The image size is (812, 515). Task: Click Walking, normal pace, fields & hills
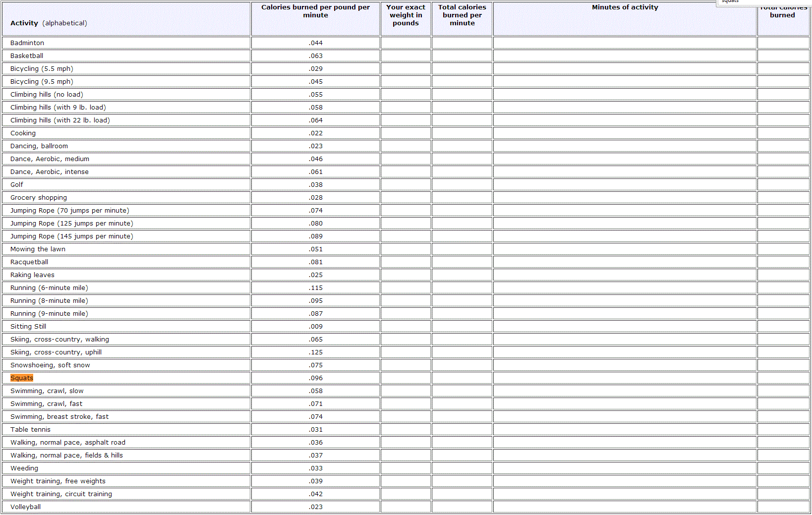point(66,455)
